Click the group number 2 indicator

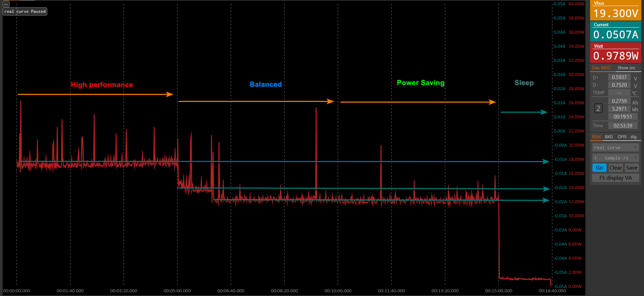598,108
